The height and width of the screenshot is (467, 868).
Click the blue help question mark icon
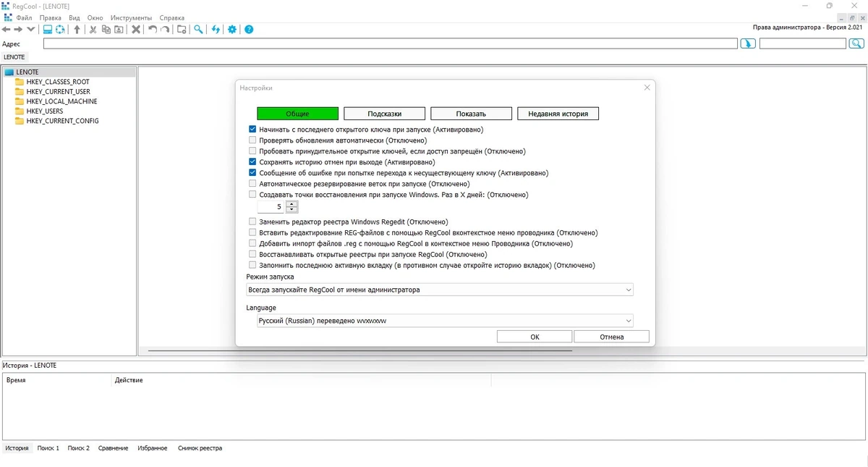click(x=249, y=30)
